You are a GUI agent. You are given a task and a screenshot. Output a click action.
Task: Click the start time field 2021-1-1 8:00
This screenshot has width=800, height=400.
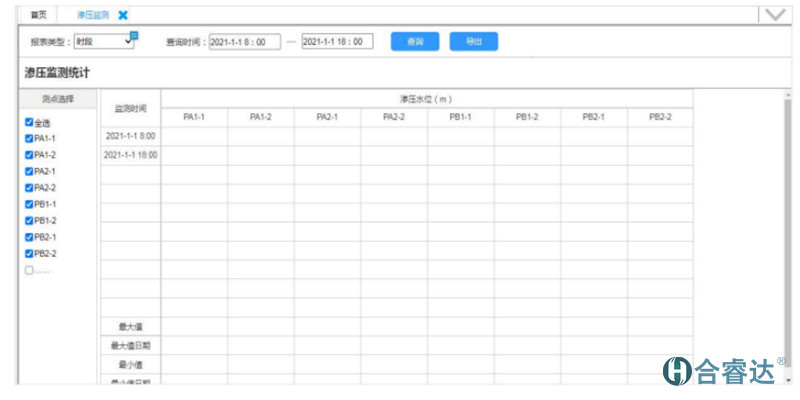(245, 42)
